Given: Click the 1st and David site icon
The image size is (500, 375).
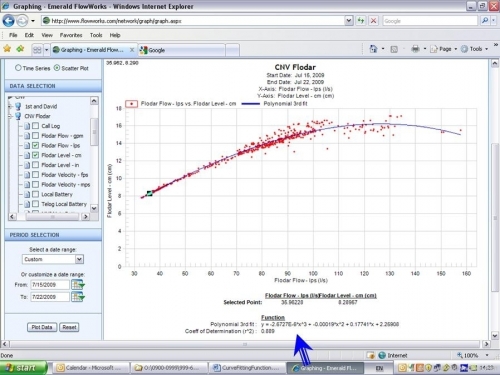Looking at the screenshot, I should click(x=18, y=106).
